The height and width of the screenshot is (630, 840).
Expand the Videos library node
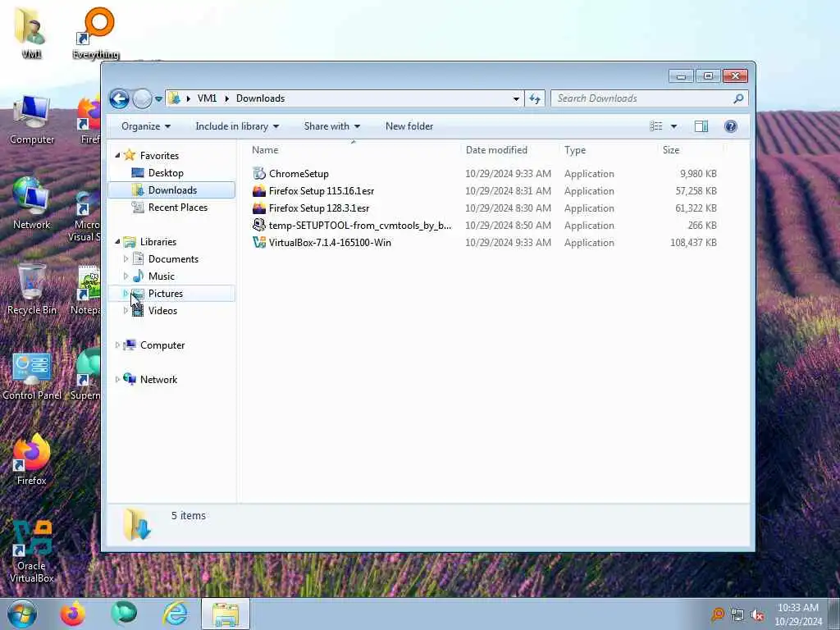(x=126, y=311)
